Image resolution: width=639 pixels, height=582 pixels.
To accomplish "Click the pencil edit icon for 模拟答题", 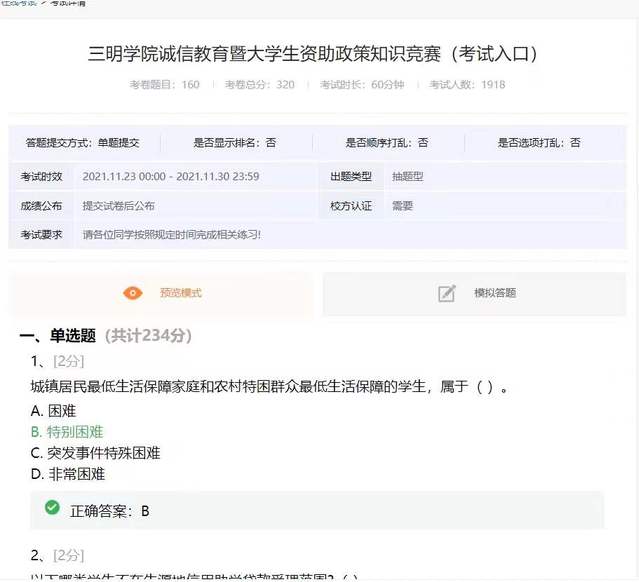I will [447, 293].
